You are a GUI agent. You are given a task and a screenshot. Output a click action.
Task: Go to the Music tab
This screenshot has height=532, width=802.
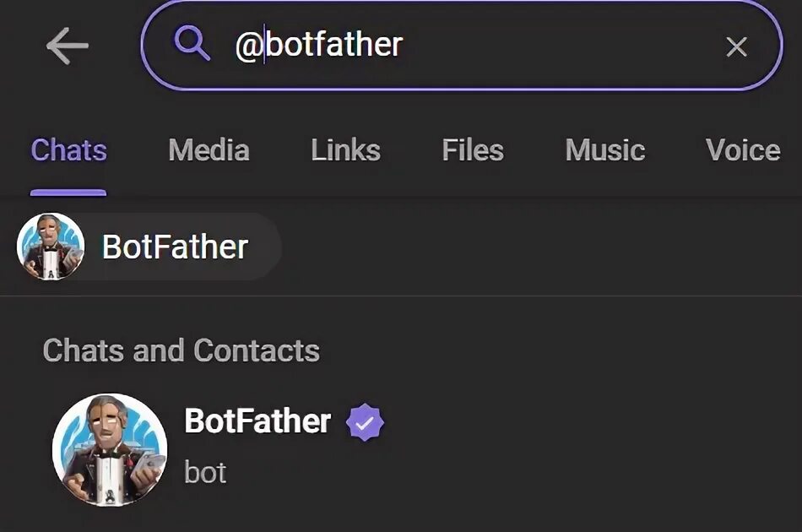click(x=604, y=151)
